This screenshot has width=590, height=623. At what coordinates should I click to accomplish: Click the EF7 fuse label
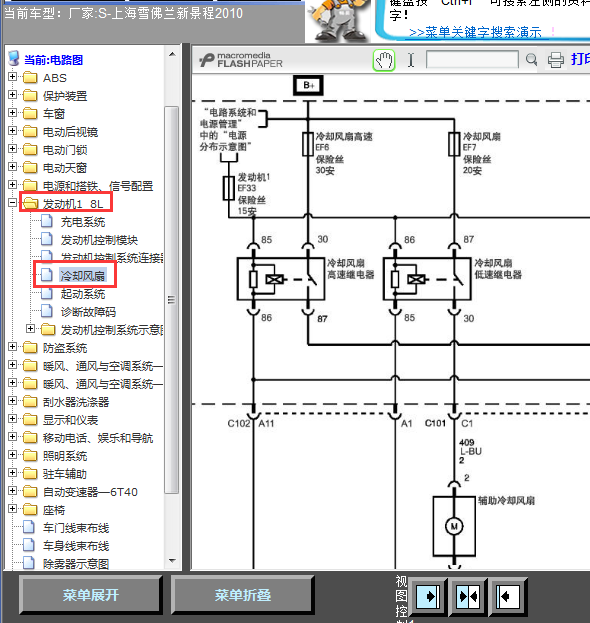click(469, 147)
